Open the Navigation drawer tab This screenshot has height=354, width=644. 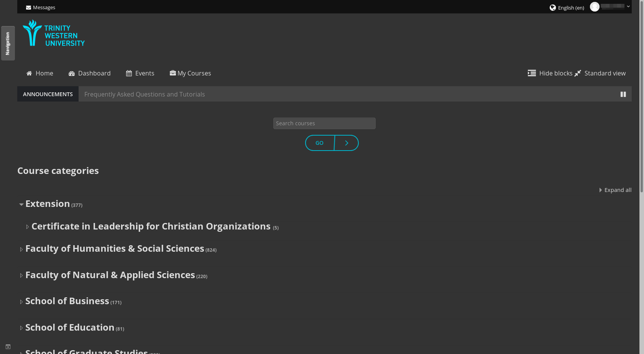[8, 43]
